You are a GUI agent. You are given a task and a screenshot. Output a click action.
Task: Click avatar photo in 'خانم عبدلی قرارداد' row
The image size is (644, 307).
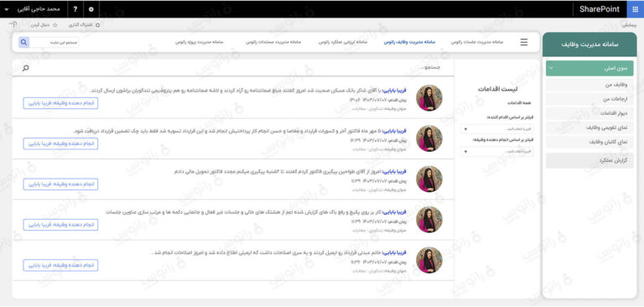(x=429, y=260)
